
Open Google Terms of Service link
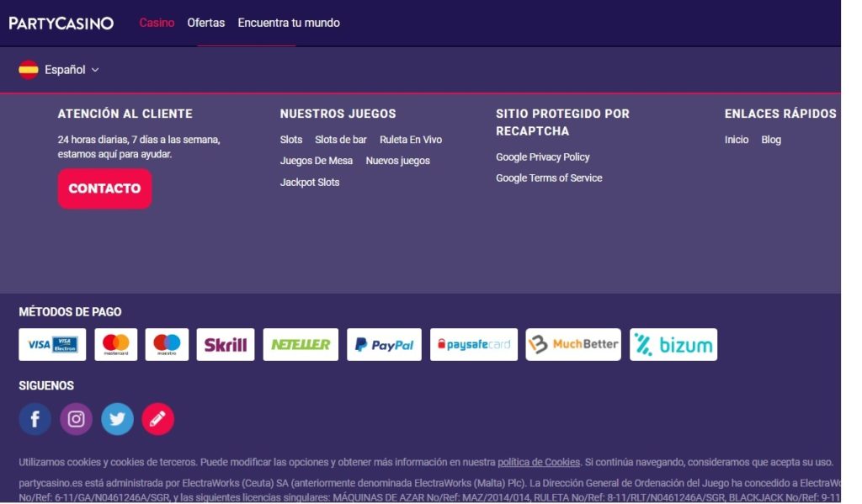[549, 178]
